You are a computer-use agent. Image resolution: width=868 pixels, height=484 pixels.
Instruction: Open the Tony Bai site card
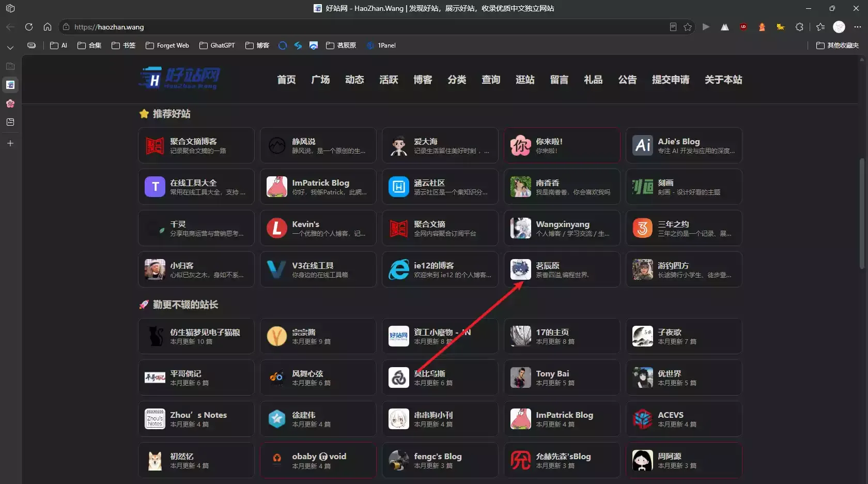pyautogui.click(x=562, y=377)
